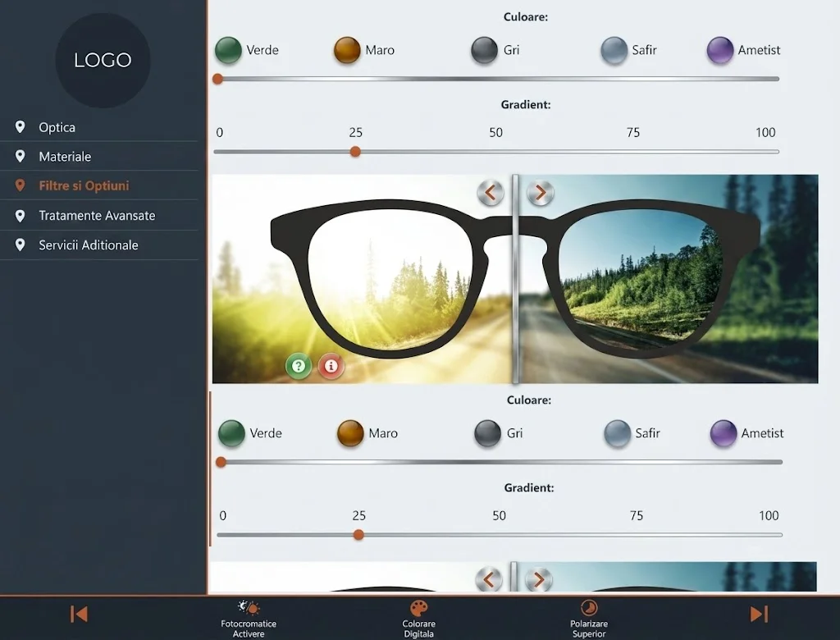Select the Ametist color ball in lower Culoare row

tap(724, 433)
